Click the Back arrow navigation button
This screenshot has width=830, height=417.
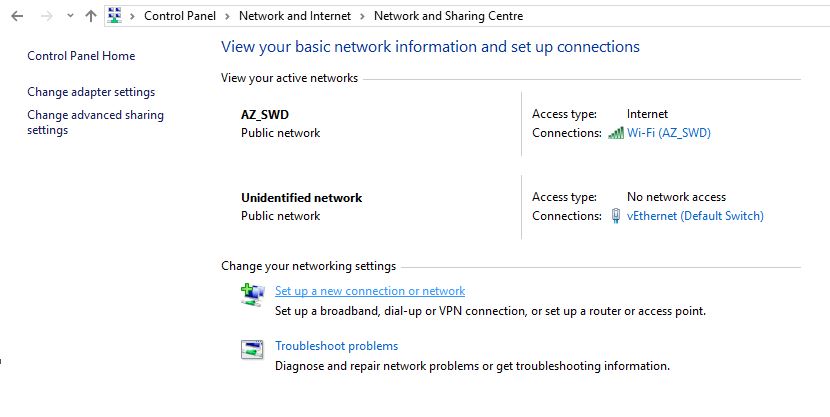(x=17, y=16)
